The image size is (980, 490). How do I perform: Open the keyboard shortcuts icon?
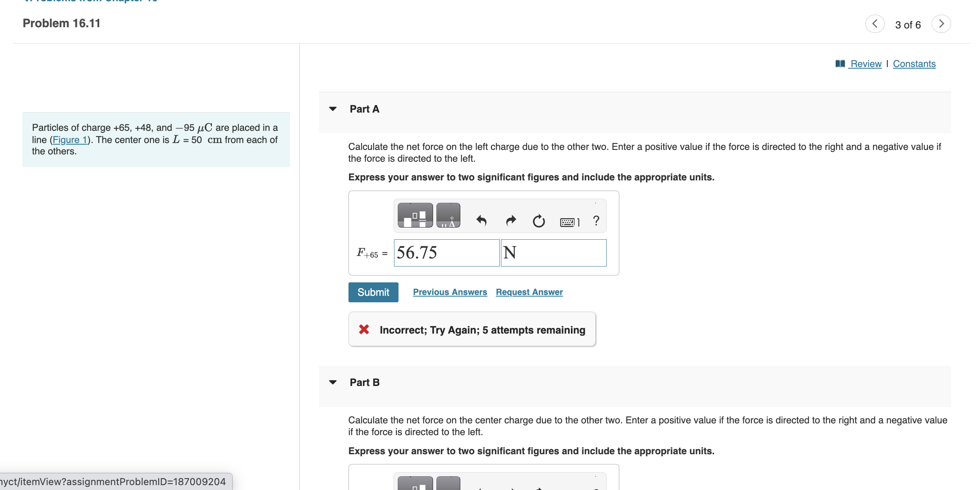[x=569, y=221]
